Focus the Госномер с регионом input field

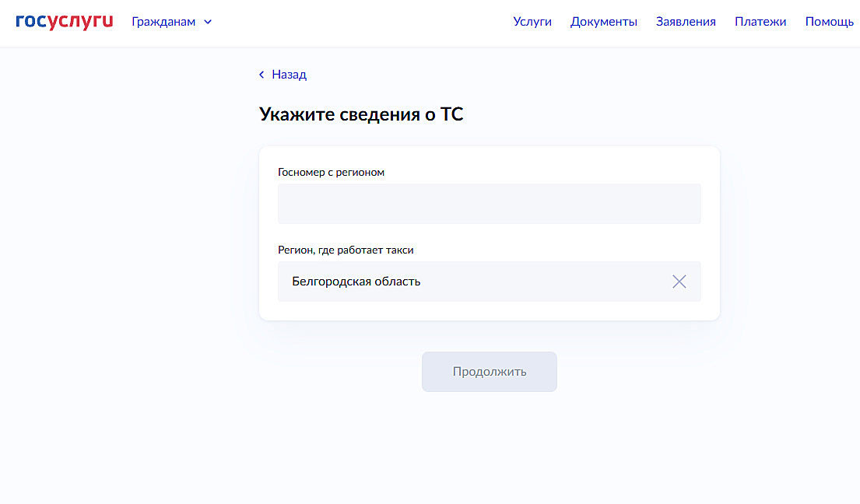pos(489,203)
